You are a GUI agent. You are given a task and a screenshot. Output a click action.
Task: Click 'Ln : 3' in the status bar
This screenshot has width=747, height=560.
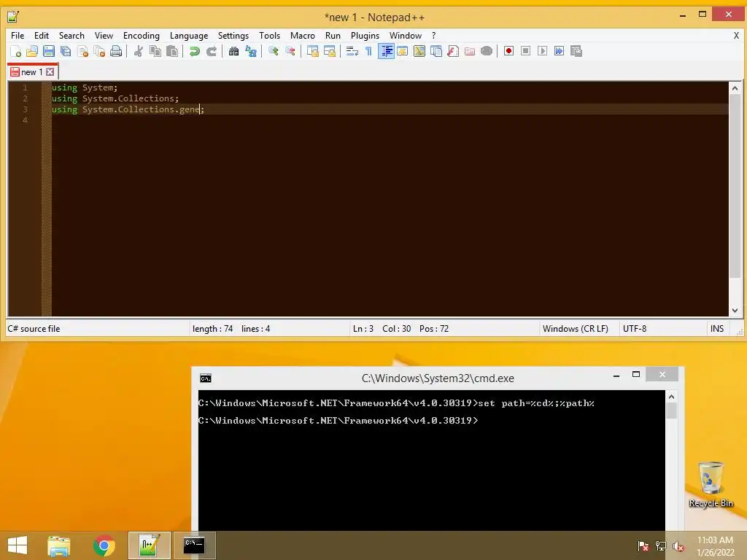363,329
